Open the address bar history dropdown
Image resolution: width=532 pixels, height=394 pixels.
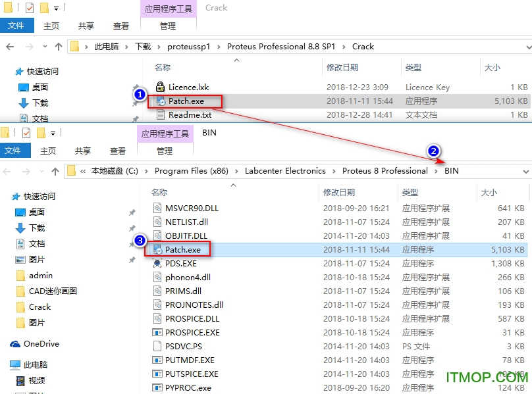527,47
